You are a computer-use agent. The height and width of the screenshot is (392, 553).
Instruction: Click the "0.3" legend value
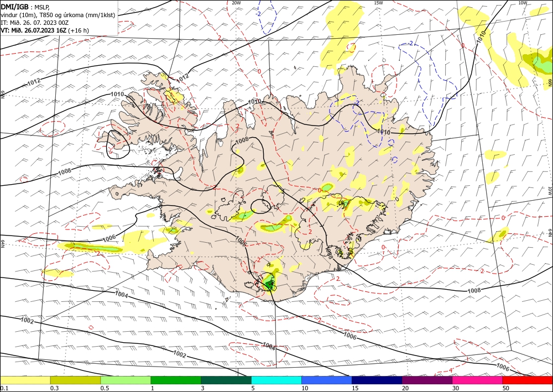(54, 388)
